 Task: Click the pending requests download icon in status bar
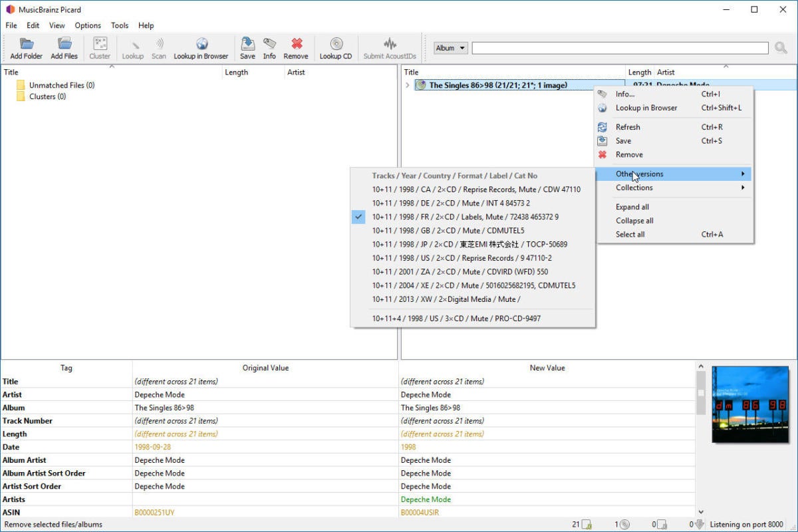pyautogui.click(x=699, y=525)
